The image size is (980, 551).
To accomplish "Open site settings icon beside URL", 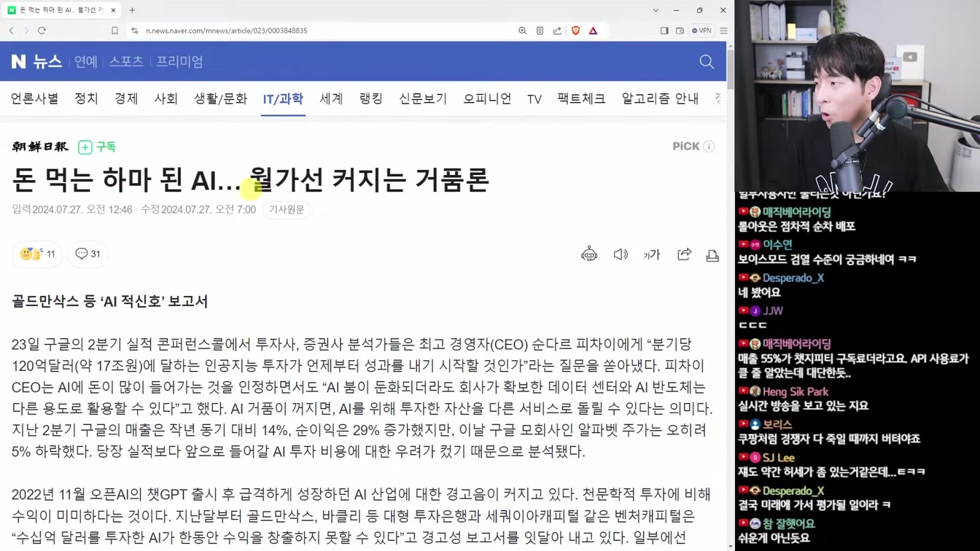I will pyautogui.click(x=134, y=31).
